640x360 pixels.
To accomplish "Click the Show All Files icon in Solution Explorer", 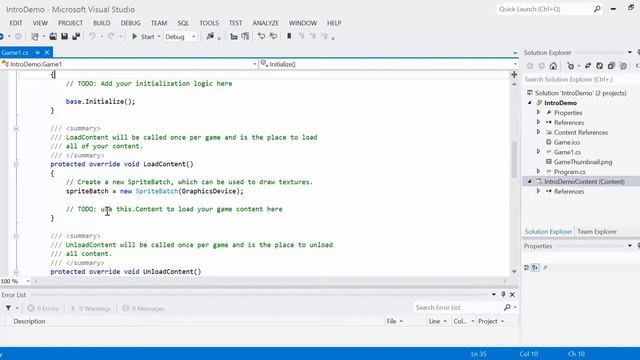I will (623, 66).
